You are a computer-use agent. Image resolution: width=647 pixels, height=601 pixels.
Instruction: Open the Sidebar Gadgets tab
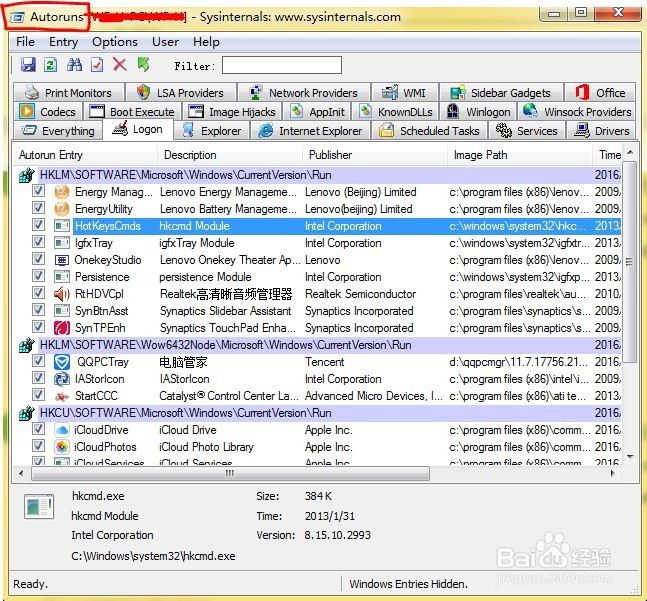(501, 93)
